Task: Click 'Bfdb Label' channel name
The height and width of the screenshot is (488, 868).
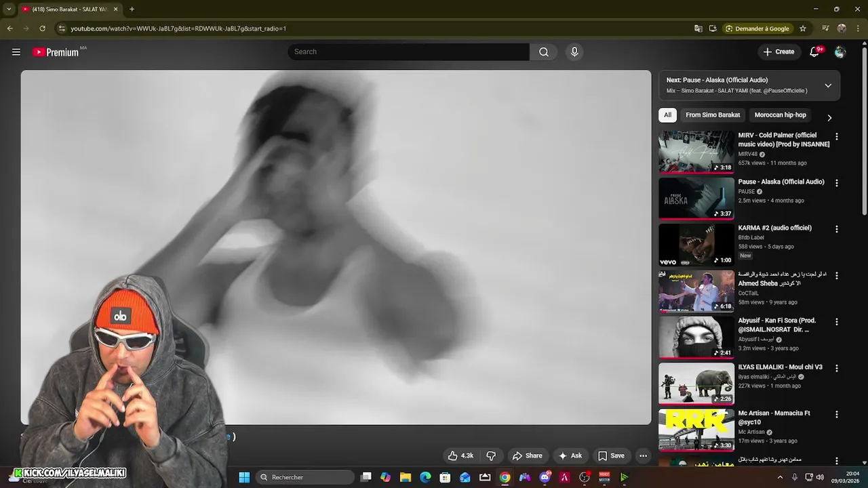Action: click(751, 237)
